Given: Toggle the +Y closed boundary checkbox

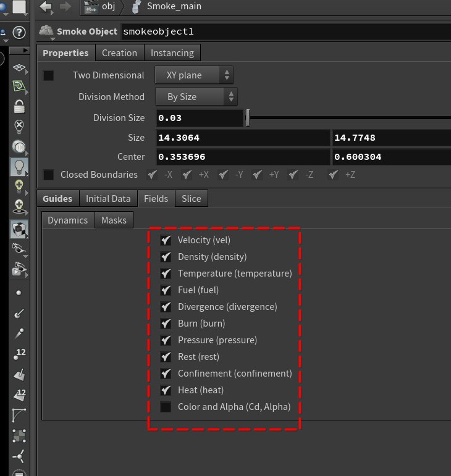Looking at the screenshot, I should [257, 175].
